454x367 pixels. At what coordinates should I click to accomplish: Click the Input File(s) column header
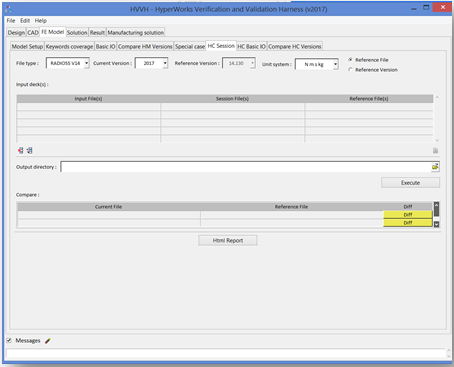88,99
